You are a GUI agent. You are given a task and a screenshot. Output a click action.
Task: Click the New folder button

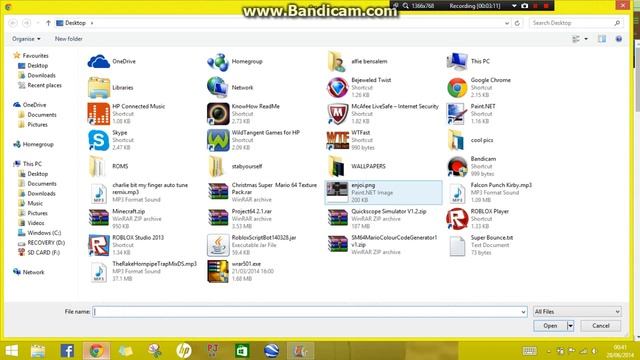[69, 39]
